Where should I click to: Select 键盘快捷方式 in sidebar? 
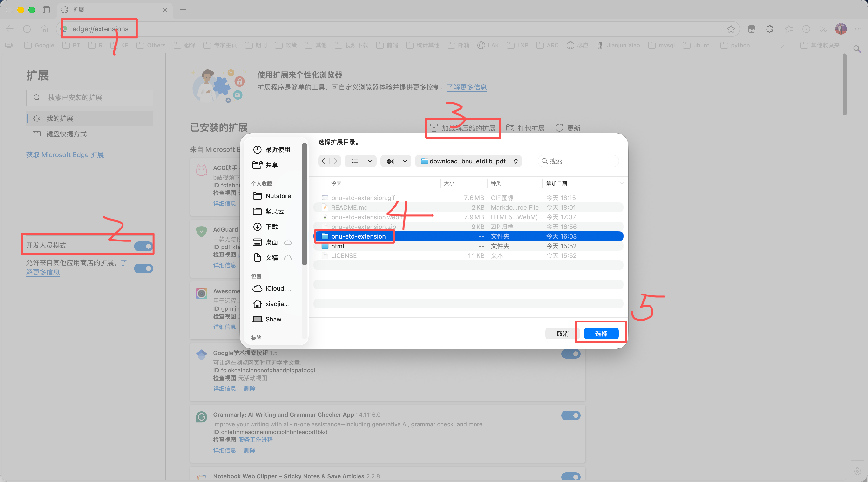[x=90, y=134]
